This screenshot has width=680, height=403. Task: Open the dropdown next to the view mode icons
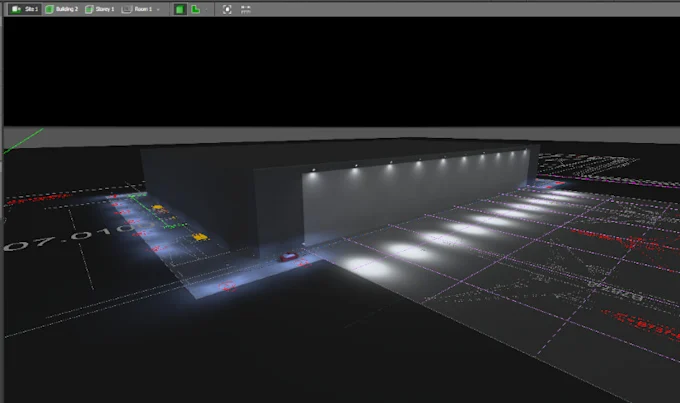coord(207,9)
